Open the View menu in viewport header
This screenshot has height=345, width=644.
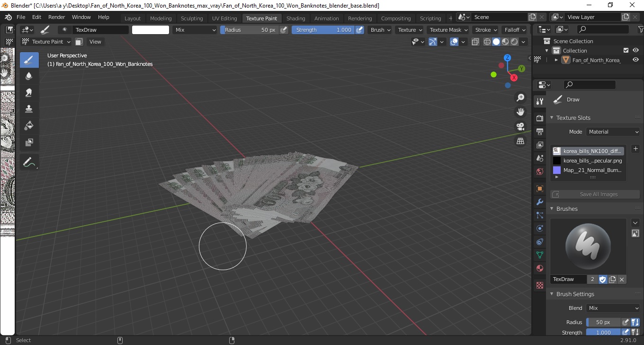pos(95,42)
